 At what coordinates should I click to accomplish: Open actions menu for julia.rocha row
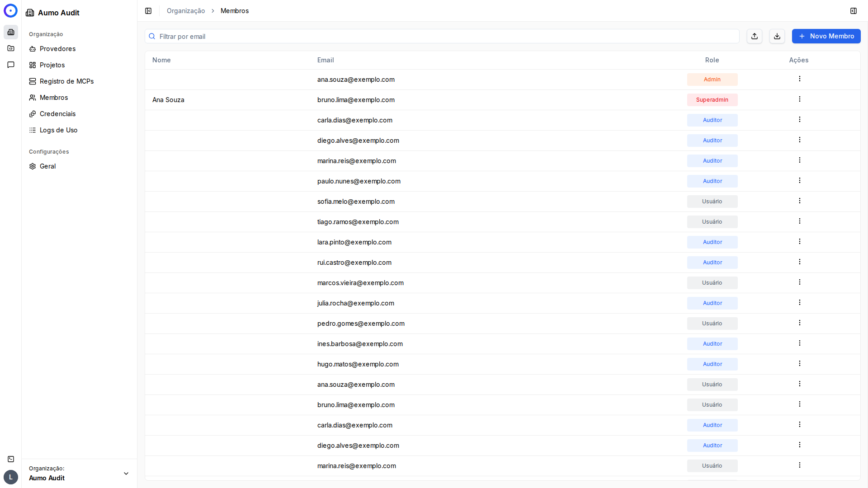coord(799,303)
